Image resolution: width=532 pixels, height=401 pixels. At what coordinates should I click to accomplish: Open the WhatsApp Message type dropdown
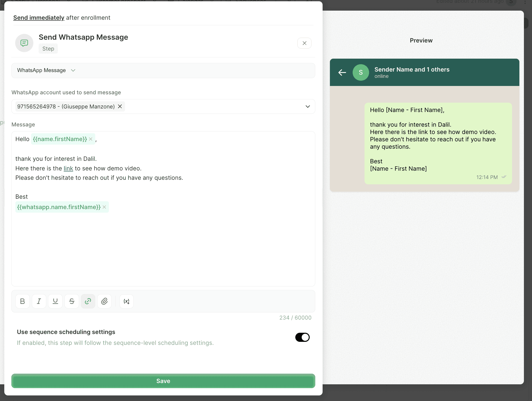(73, 70)
